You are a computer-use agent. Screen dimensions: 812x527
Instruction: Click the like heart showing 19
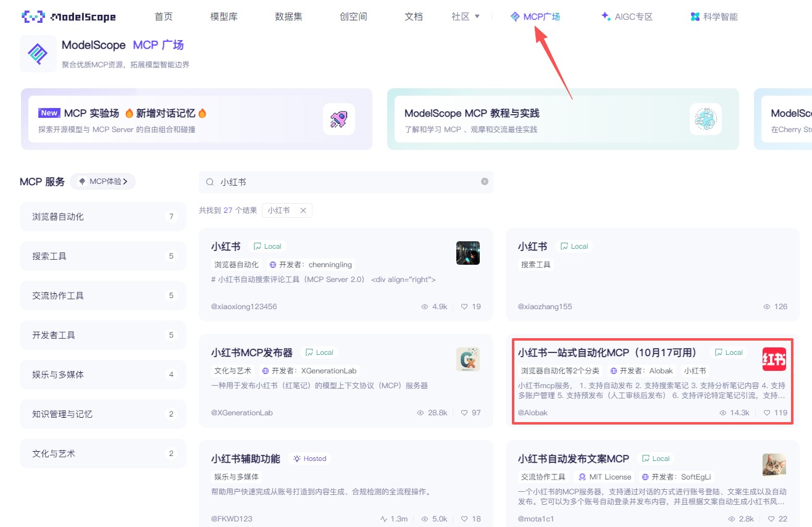coord(464,307)
